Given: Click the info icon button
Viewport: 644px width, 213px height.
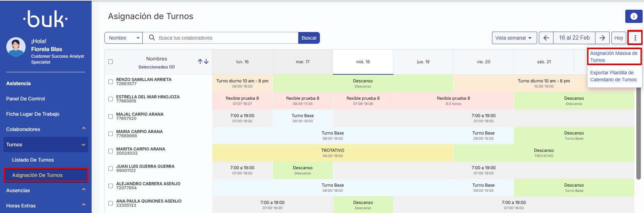Looking at the screenshot, I should pyautogui.click(x=634, y=16).
